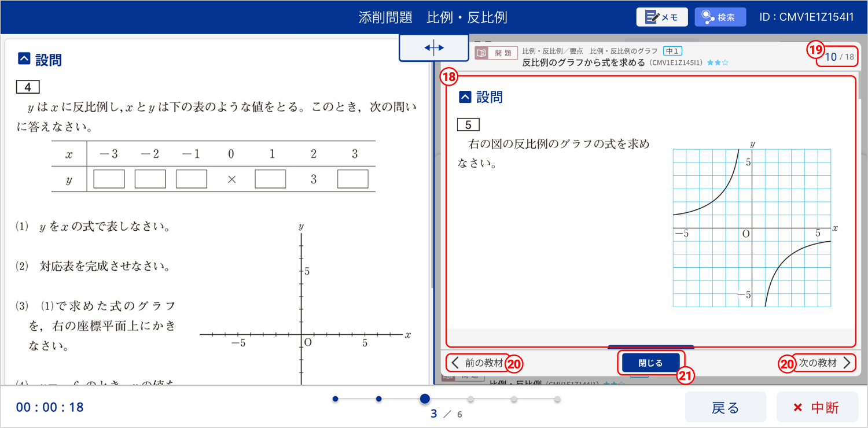This screenshot has height=428, width=868.
Task: Jump to the last progress step dot
Action: coord(557,399)
